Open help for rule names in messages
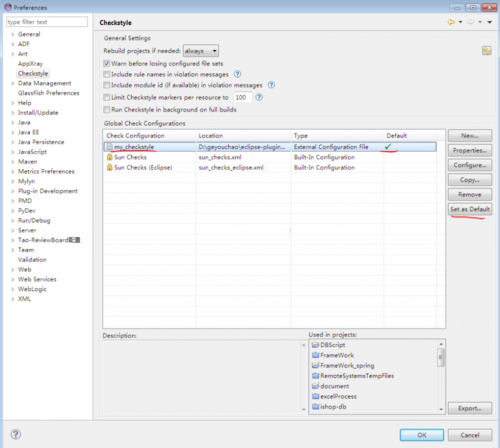The width and height of the screenshot is (500, 448). point(237,74)
